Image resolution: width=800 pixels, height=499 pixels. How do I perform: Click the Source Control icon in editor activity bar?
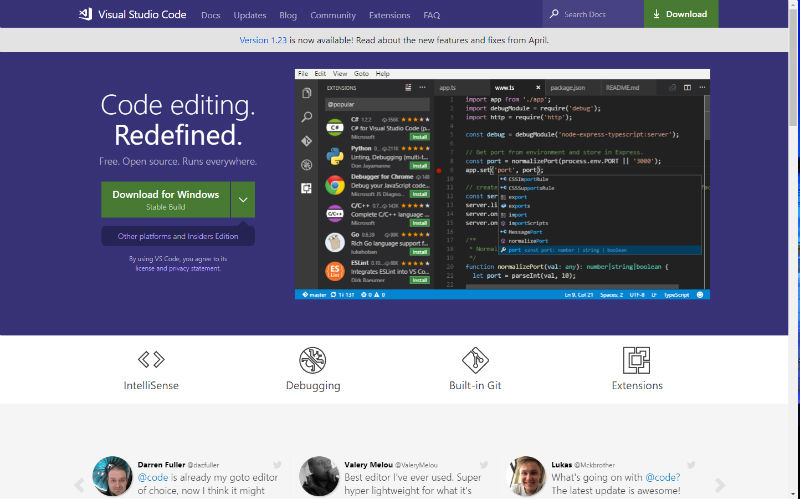[x=307, y=141]
